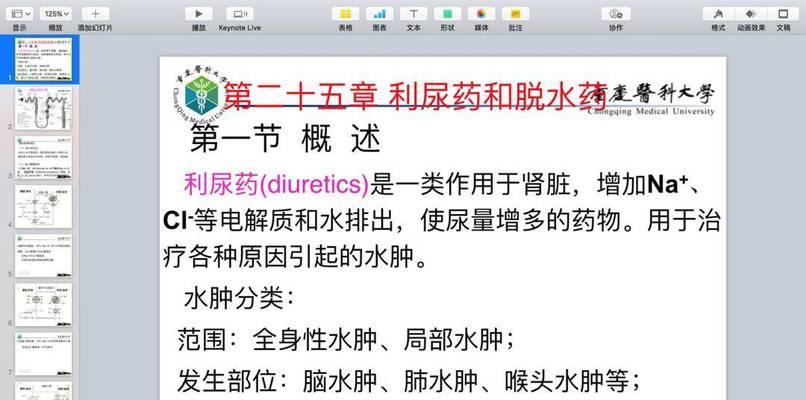Click the pink text 利尿药(diuretics)
Image resolution: width=806 pixels, height=400 pixels.
point(277,185)
